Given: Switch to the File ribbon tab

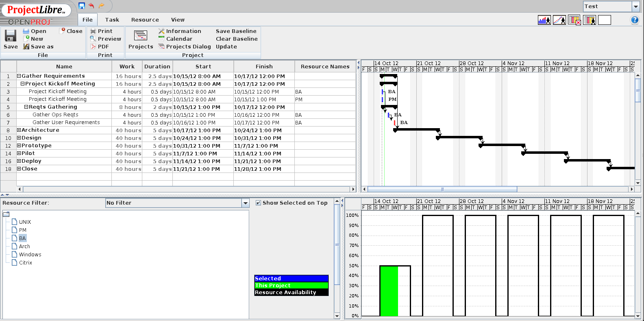Looking at the screenshot, I should click(87, 20).
